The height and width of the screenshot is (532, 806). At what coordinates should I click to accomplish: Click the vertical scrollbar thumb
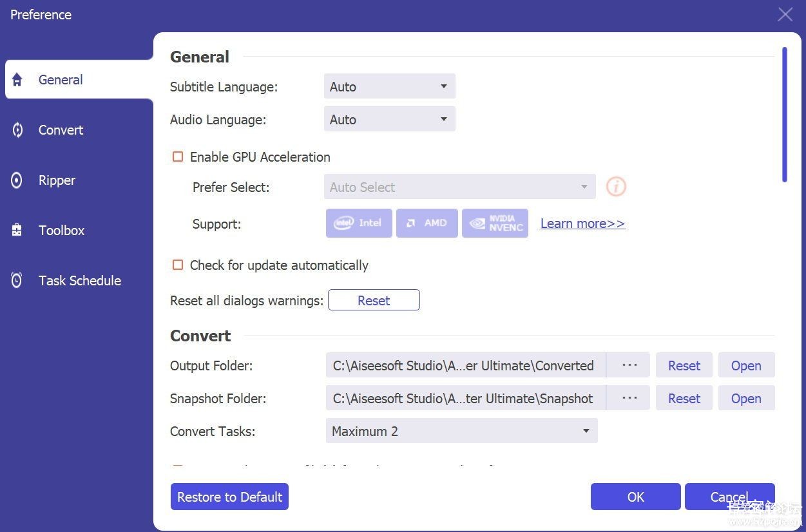click(784, 114)
